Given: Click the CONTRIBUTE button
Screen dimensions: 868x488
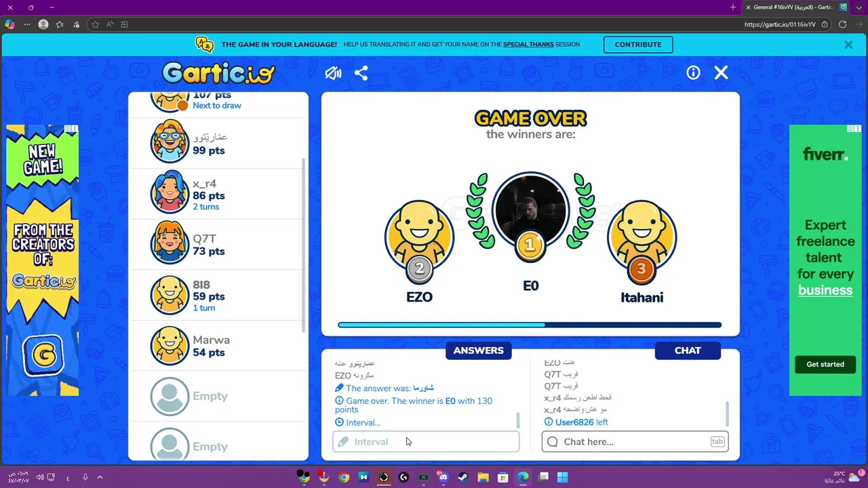Looking at the screenshot, I should click(x=638, y=45).
